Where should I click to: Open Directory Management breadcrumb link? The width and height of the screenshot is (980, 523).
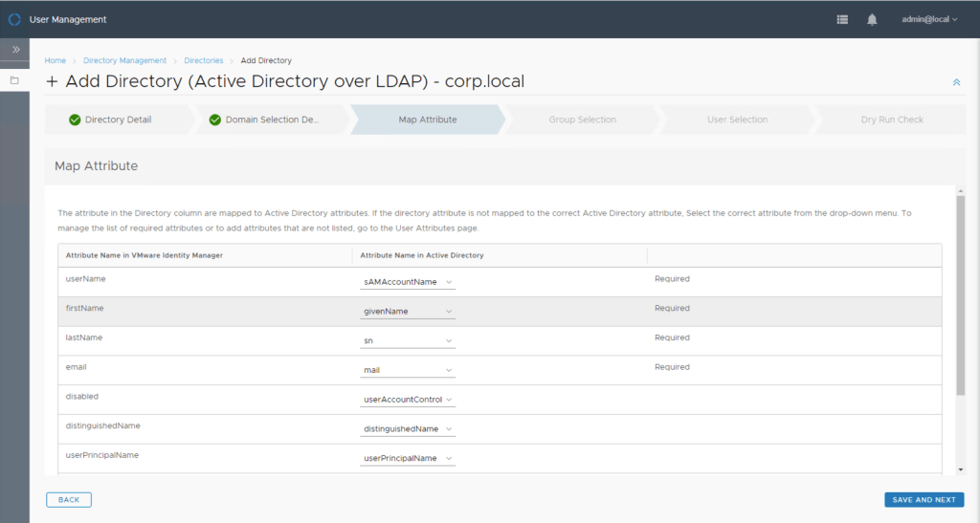[x=124, y=61]
